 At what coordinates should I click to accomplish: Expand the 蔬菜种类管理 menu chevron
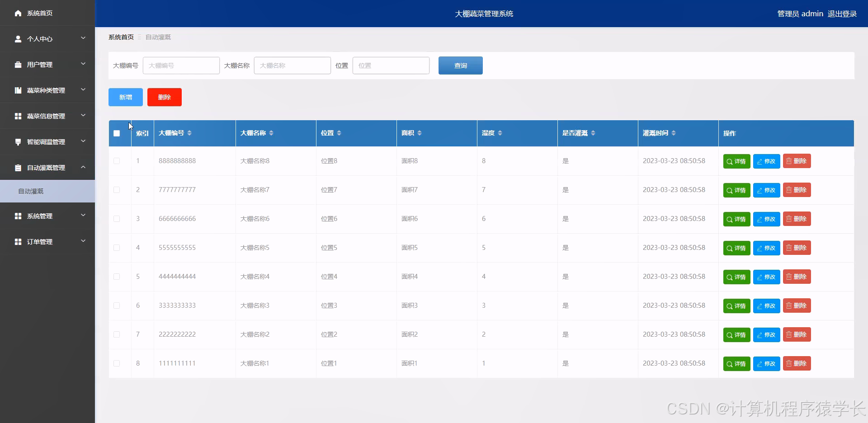83,90
